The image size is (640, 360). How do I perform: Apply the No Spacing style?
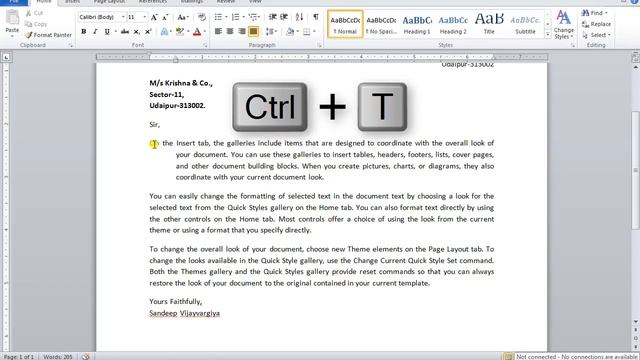tap(381, 24)
